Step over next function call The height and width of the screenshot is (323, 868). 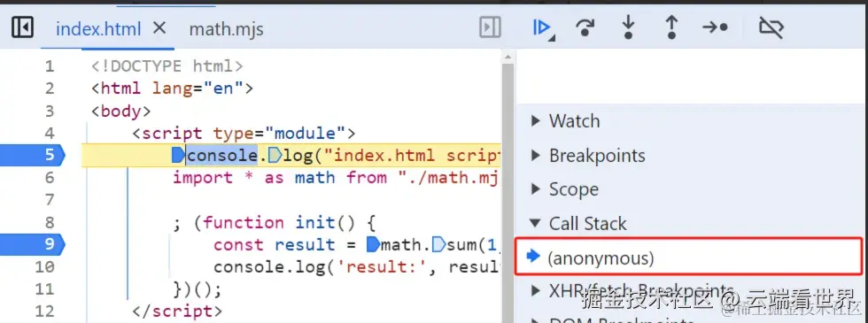(x=585, y=27)
